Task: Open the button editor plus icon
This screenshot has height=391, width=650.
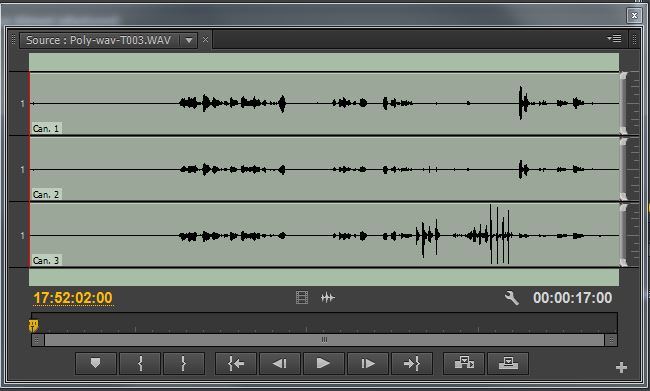Action: click(x=621, y=367)
